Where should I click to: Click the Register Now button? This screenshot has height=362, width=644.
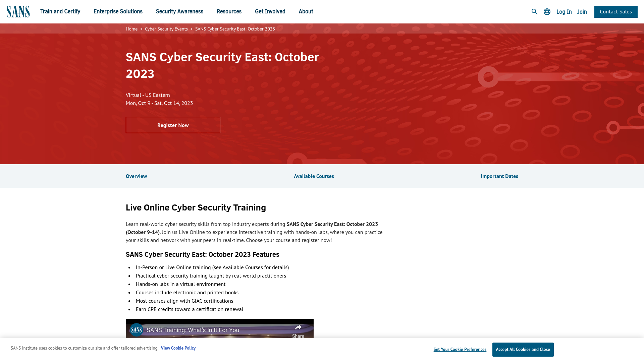tap(173, 125)
